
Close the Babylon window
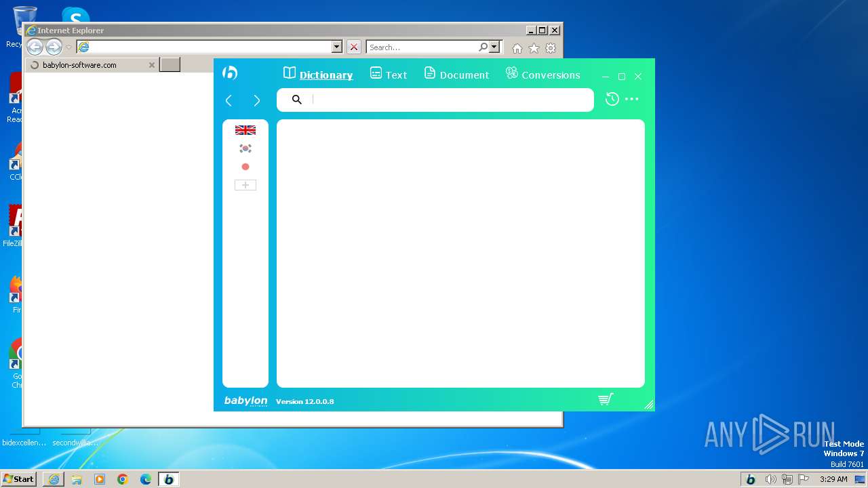click(638, 77)
